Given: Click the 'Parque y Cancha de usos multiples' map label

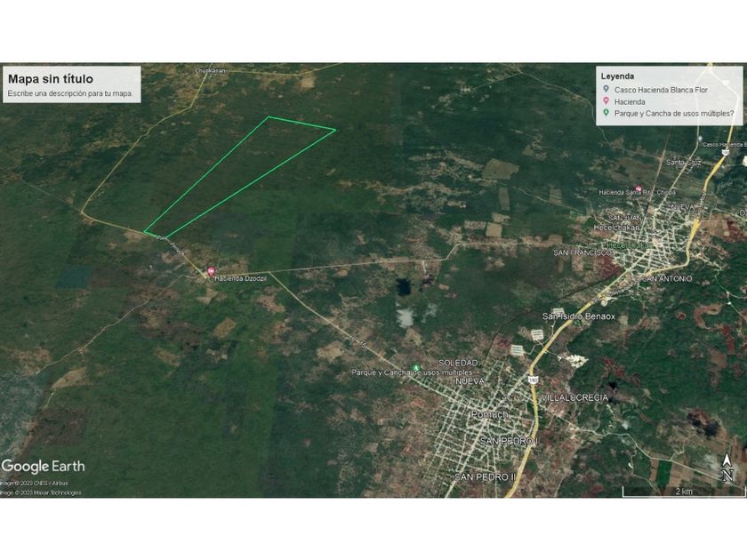Looking at the screenshot, I should (412, 372).
